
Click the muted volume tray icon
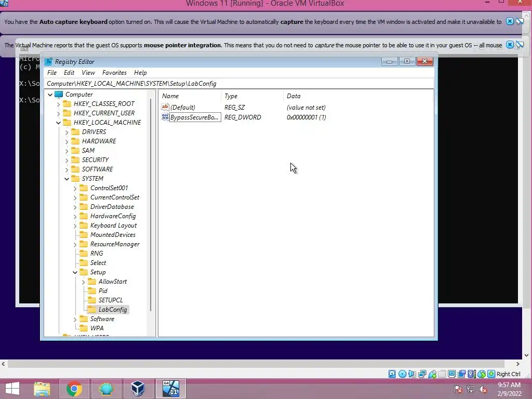tap(483, 389)
